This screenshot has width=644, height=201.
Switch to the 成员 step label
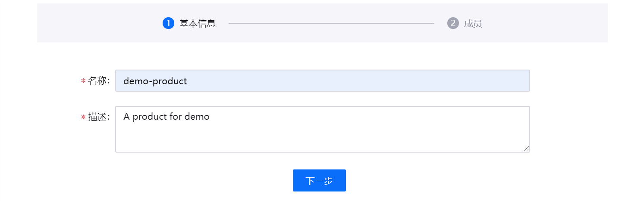tap(473, 24)
